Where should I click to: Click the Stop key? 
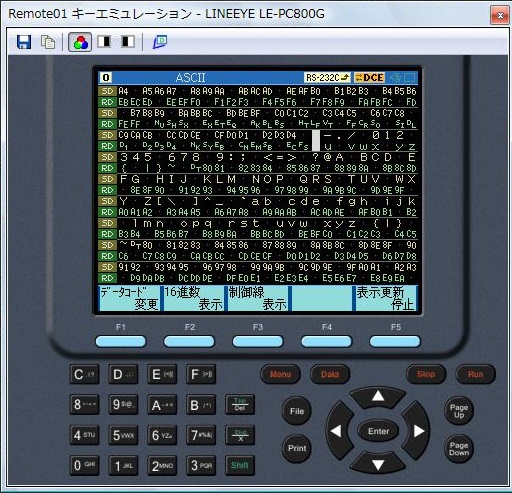(426, 374)
